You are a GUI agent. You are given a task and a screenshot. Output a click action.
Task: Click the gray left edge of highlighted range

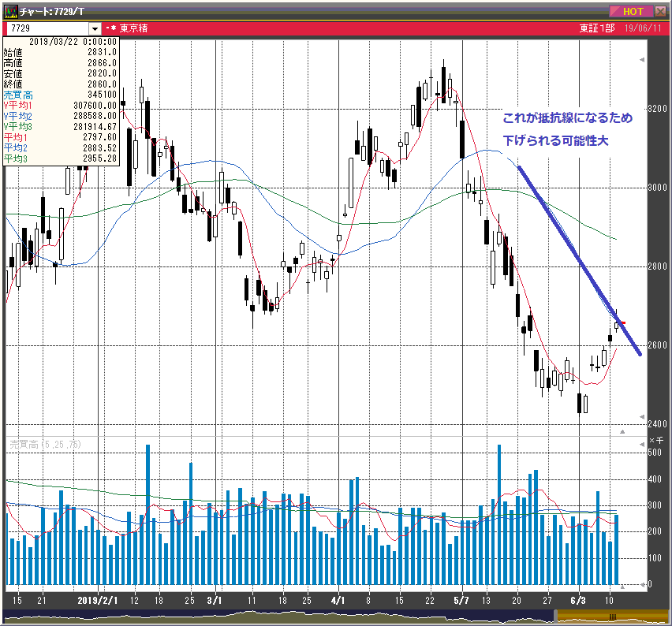555,617
